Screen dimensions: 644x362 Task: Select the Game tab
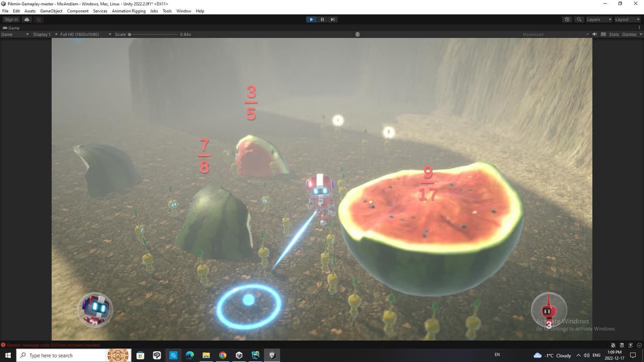pyautogui.click(x=11, y=28)
